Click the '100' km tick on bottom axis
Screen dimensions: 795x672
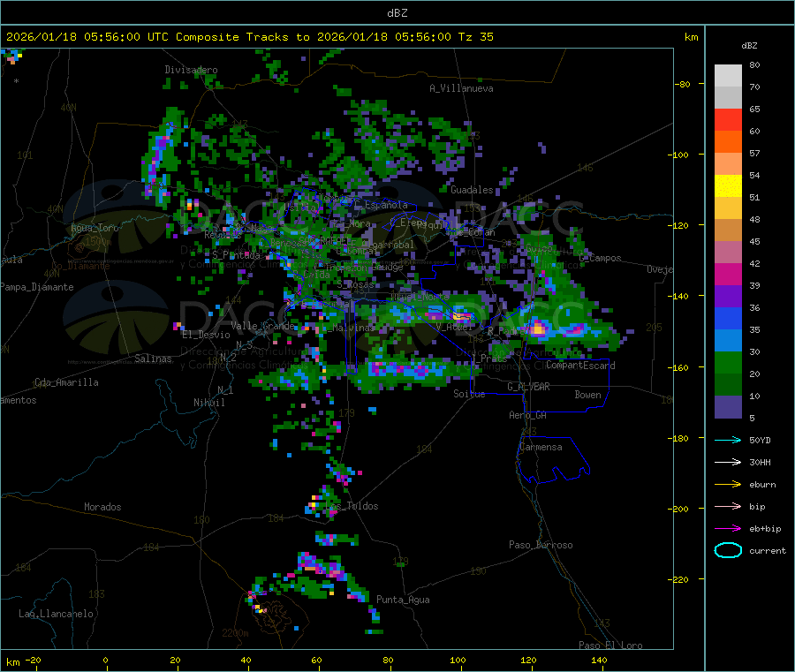coord(458,660)
